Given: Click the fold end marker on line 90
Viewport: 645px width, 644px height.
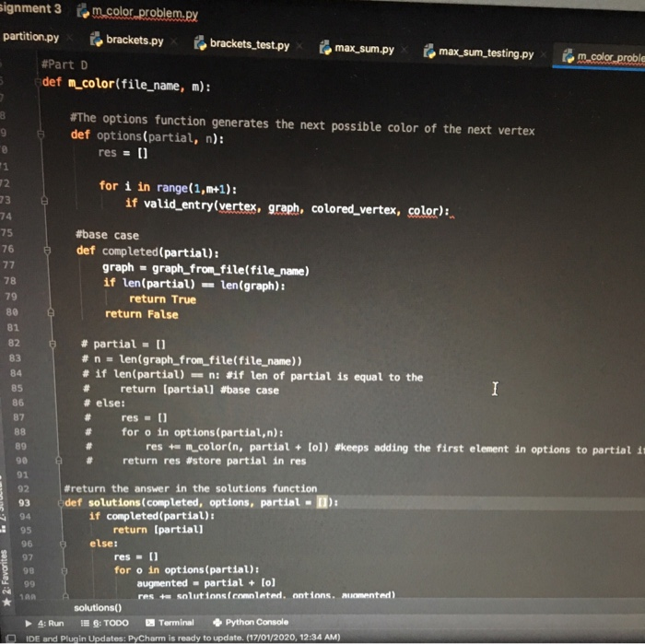Looking at the screenshot, I should tap(59, 461).
